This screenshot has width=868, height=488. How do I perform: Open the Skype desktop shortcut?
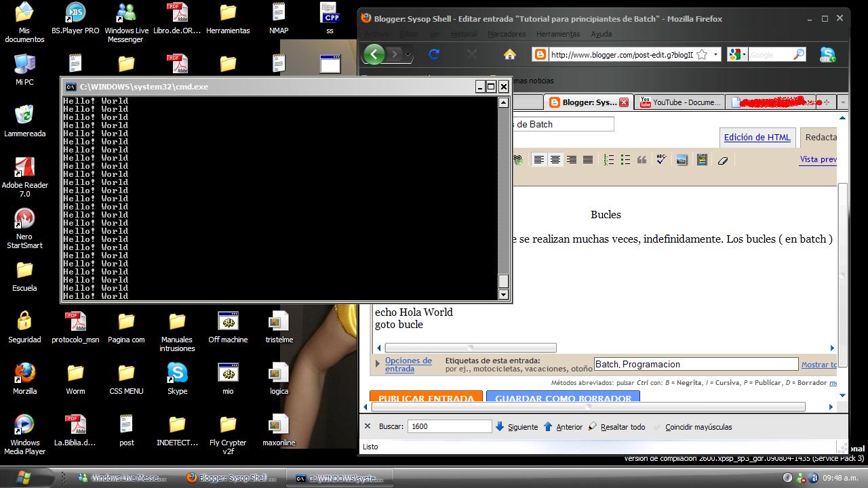pos(177,378)
